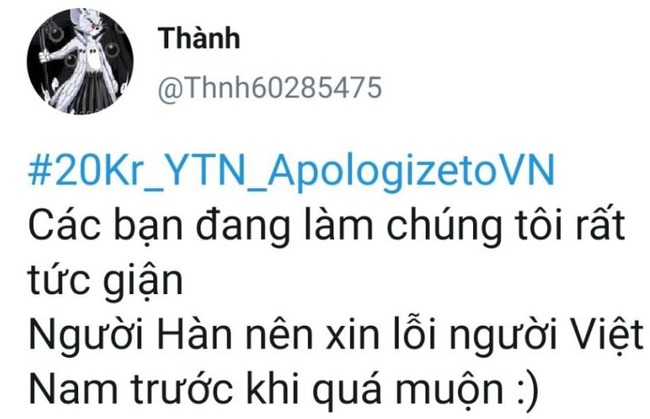Screen dimensions: 650x419
Task: Click the word 'Hàn' in the tweet
Action: coord(194,334)
